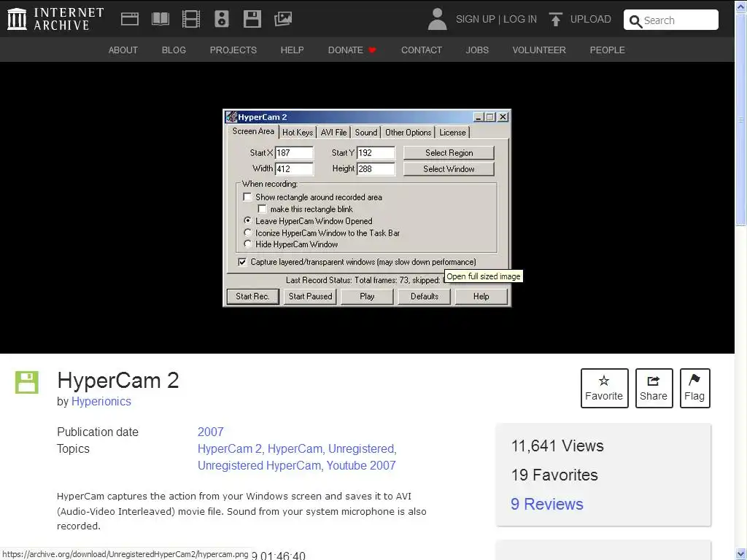This screenshot has width=747, height=560.
Task: Open the Video film strip icon
Action: (x=191, y=19)
